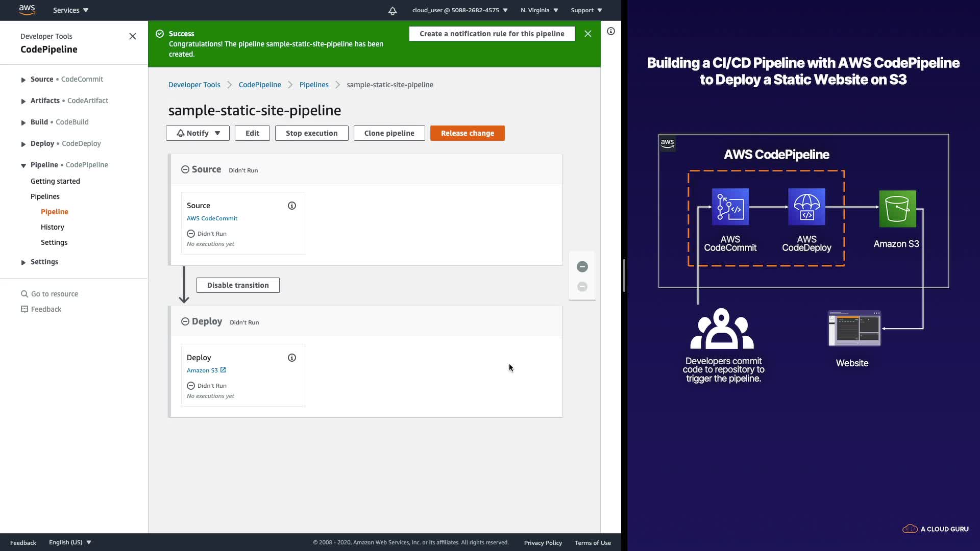Viewport: 980px width, 551px height.
Task: Open the AWS CodeCommit source link
Action: [x=212, y=218]
